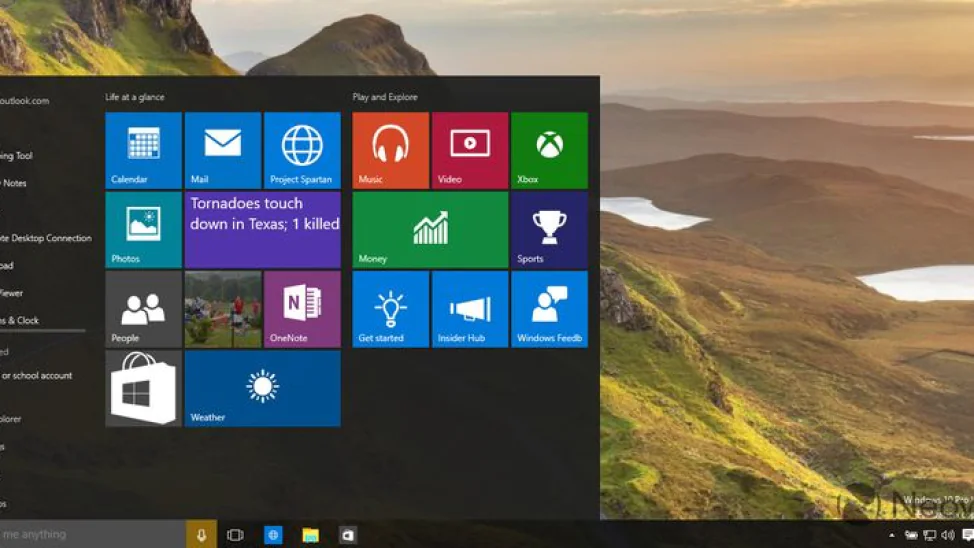Open the Money tile

tap(430, 230)
